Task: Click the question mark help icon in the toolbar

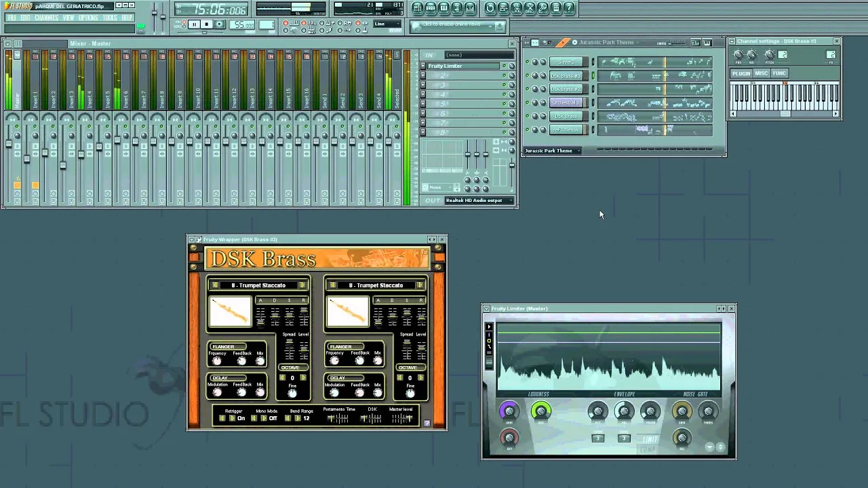Action: (569, 8)
